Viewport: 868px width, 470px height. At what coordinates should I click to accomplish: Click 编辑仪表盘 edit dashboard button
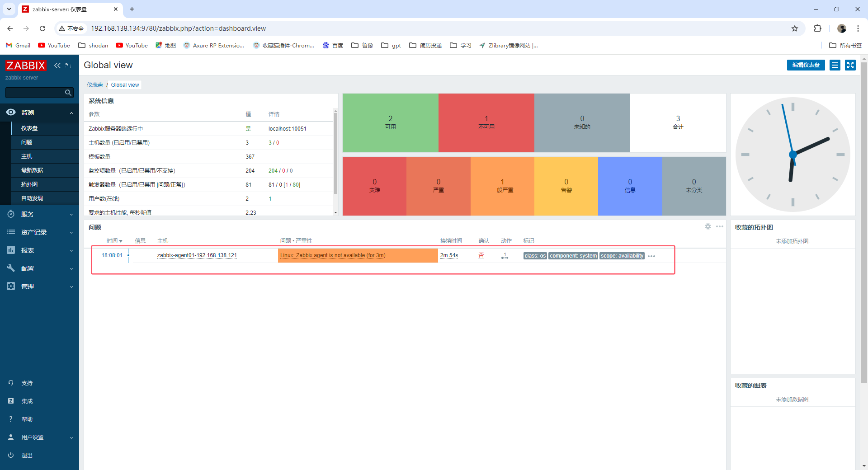pyautogui.click(x=806, y=65)
